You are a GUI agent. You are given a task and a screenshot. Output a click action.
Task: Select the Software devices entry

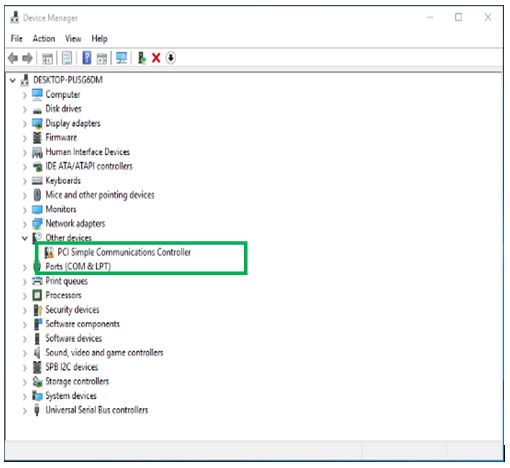point(74,338)
